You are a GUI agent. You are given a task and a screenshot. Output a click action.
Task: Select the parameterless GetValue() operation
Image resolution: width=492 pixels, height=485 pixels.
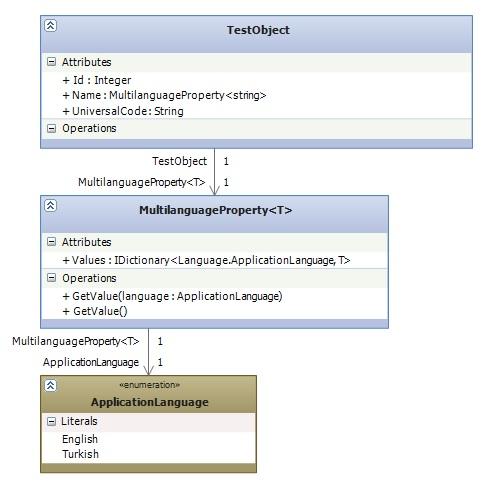[95, 311]
